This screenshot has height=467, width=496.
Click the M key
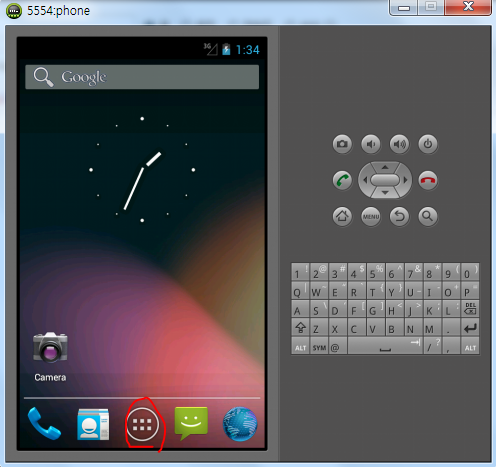(432, 327)
